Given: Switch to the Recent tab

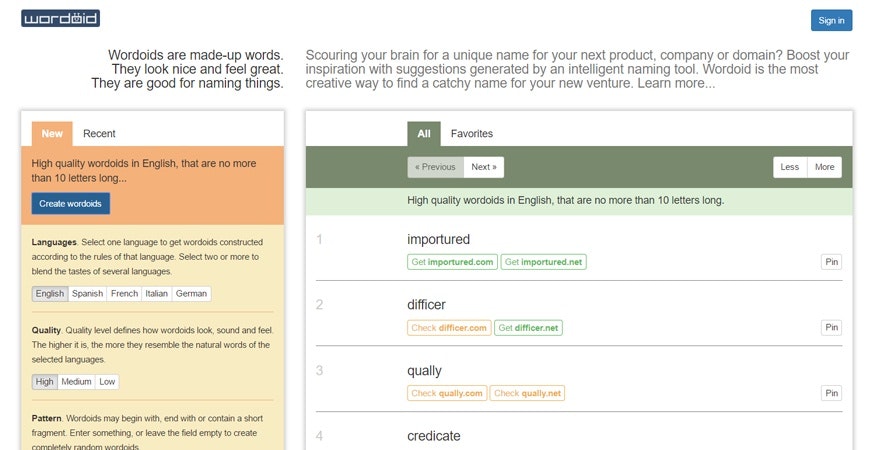Looking at the screenshot, I should (99, 134).
